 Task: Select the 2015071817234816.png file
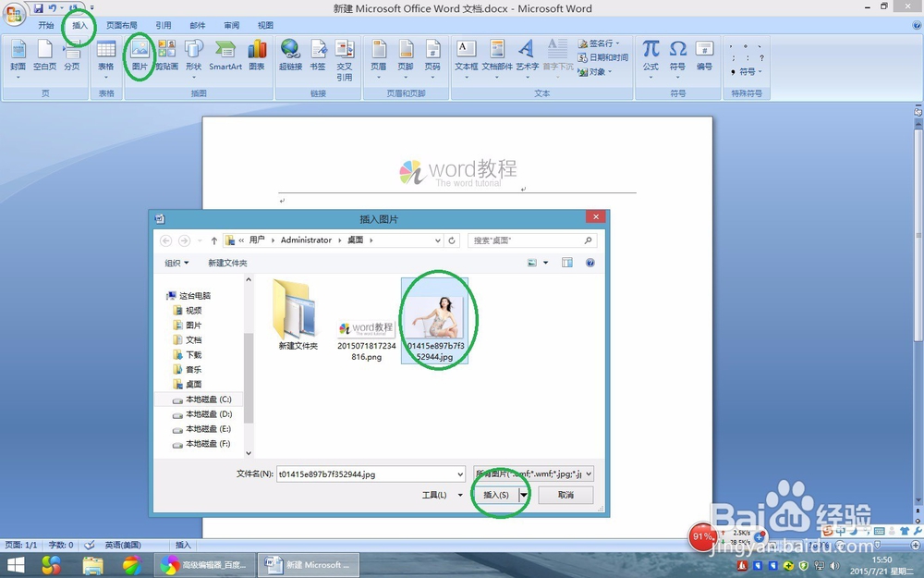tap(367, 341)
